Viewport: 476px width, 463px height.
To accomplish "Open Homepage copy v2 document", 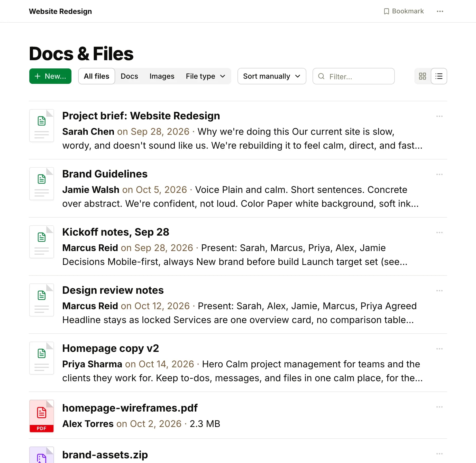I will point(111,348).
